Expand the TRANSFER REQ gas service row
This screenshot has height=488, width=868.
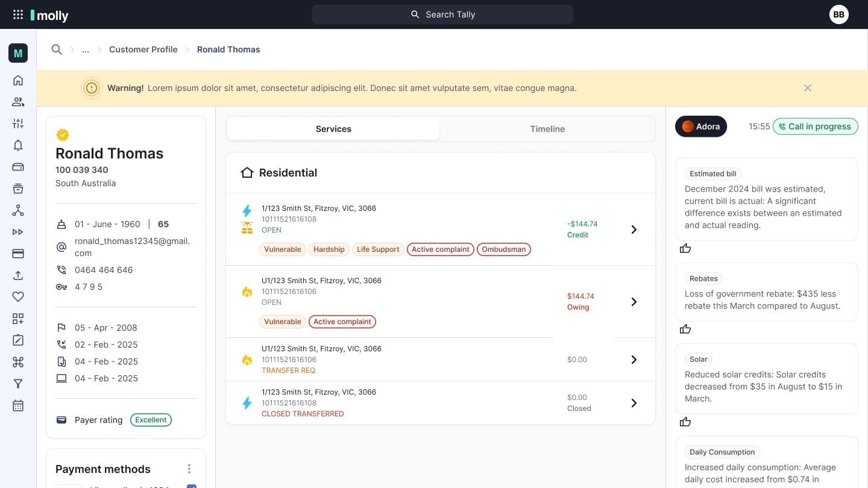(x=634, y=360)
